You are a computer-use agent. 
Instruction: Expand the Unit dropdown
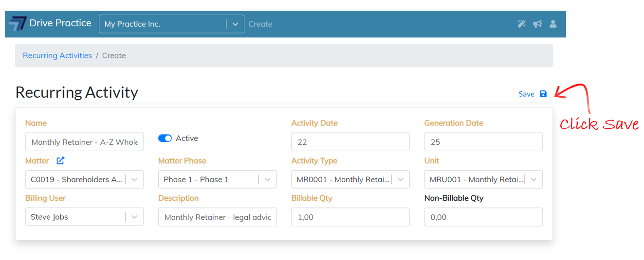click(x=534, y=180)
